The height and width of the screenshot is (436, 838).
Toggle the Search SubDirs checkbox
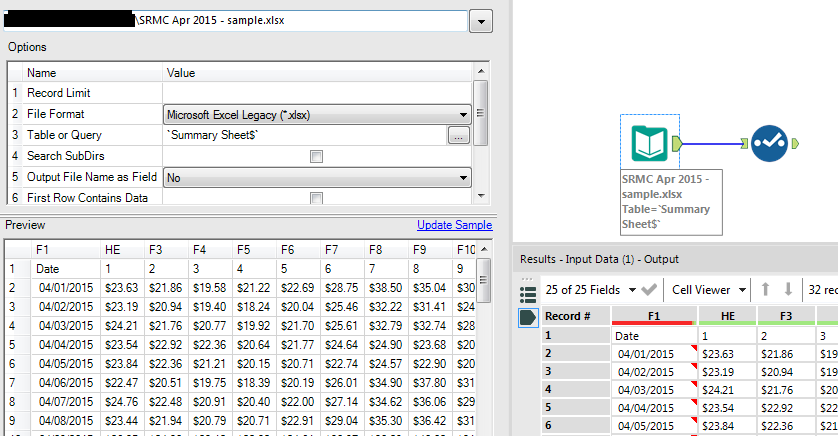click(x=316, y=156)
